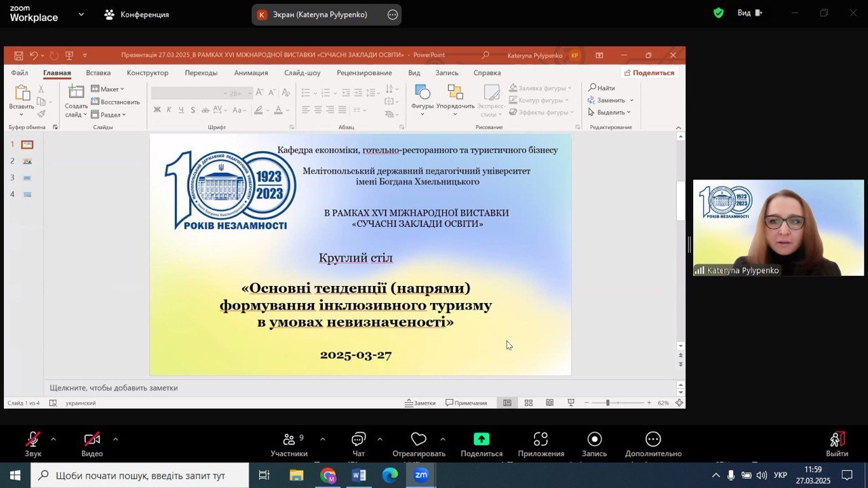Toggle Заметки notes pane in status bar
Viewport: 868px width, 488px height.
tap(420, 403)
